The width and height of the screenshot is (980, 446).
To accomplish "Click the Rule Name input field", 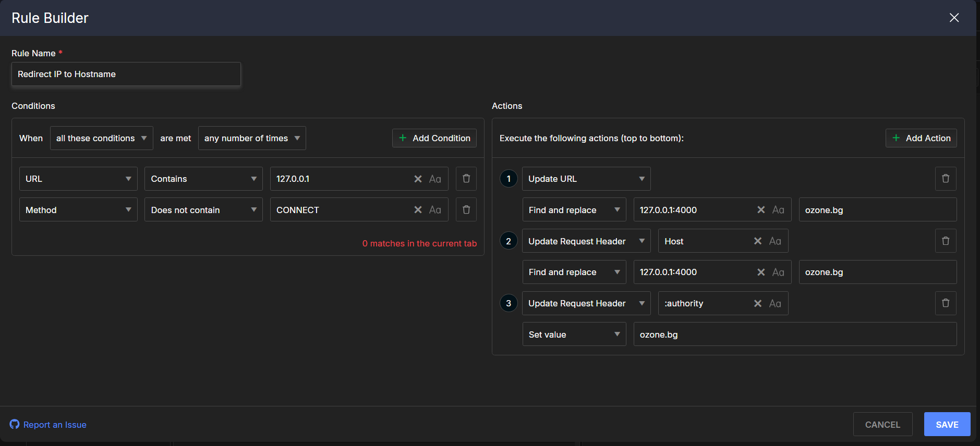I will 126,74.
